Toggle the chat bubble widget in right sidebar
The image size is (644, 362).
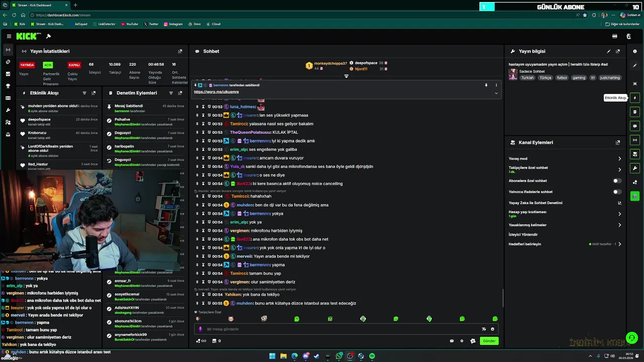tap(635, 126)
